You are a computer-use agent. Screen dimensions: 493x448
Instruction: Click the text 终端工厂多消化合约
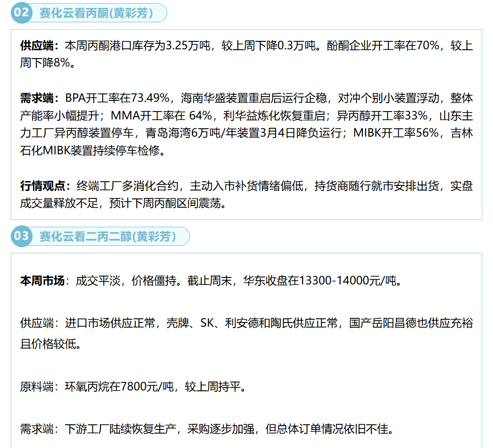[127, 186]
